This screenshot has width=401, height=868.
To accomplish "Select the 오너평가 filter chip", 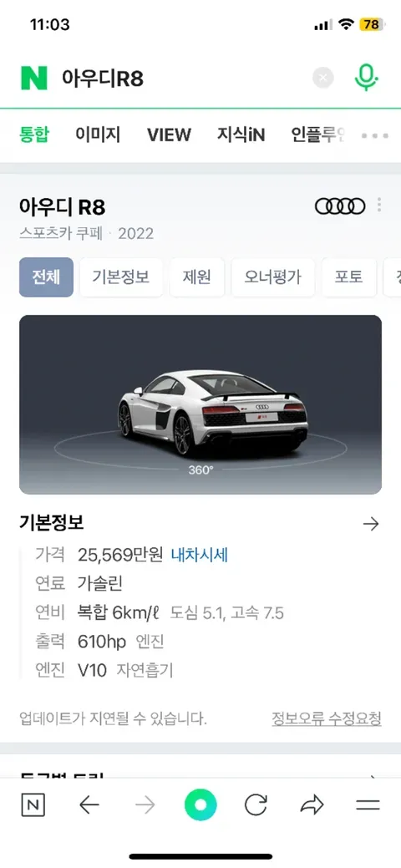I will (x=272, y=277).
